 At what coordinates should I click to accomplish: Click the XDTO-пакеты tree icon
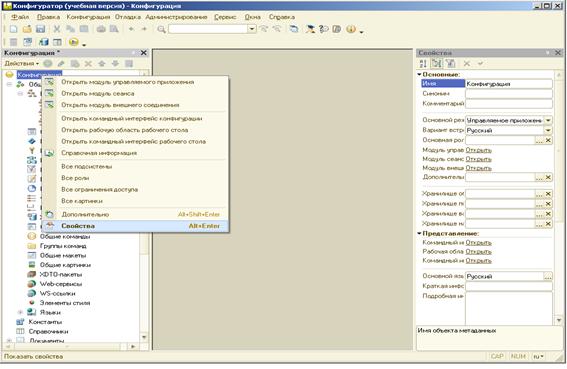(32, 274)
